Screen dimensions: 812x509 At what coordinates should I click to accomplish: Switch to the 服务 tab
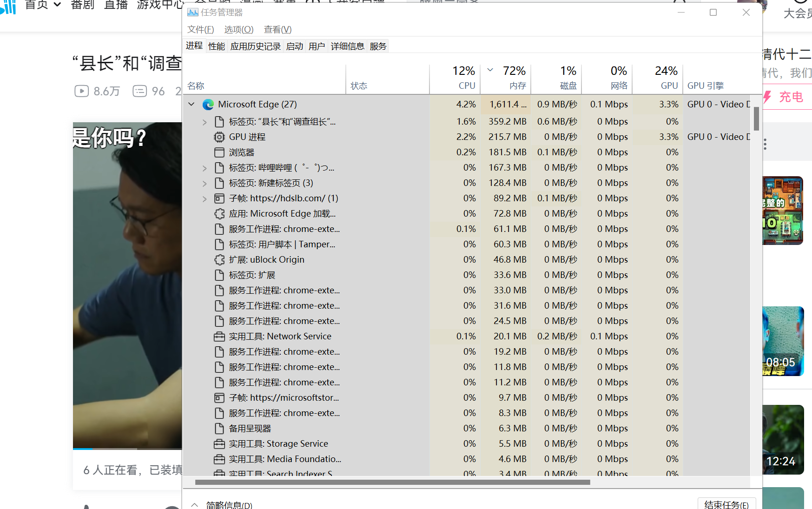pyautogui.click(x=378, y=46)
